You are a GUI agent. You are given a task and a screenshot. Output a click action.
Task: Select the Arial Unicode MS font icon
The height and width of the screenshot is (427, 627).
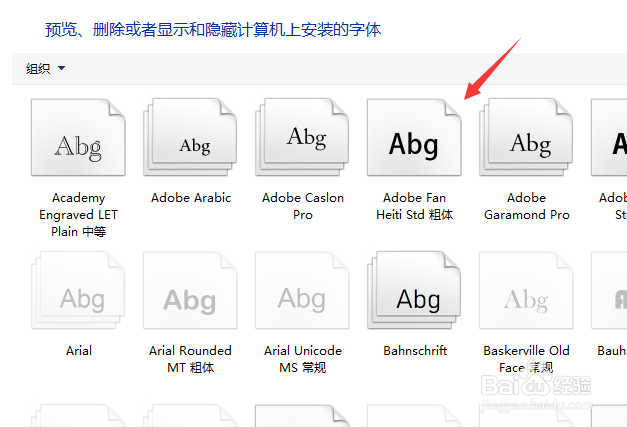[302, 290]
